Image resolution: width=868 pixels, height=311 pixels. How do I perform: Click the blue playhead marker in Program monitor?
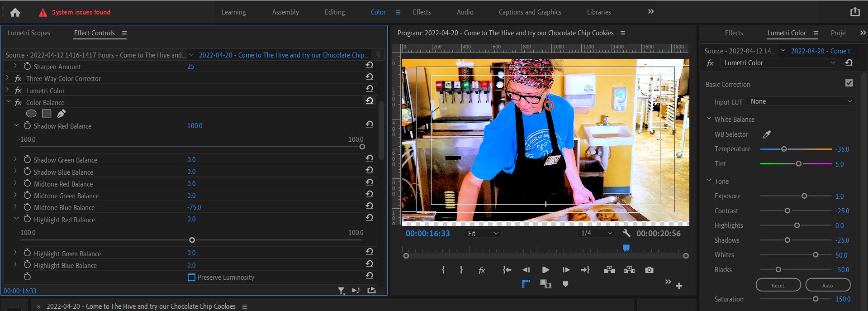[626, 248]
